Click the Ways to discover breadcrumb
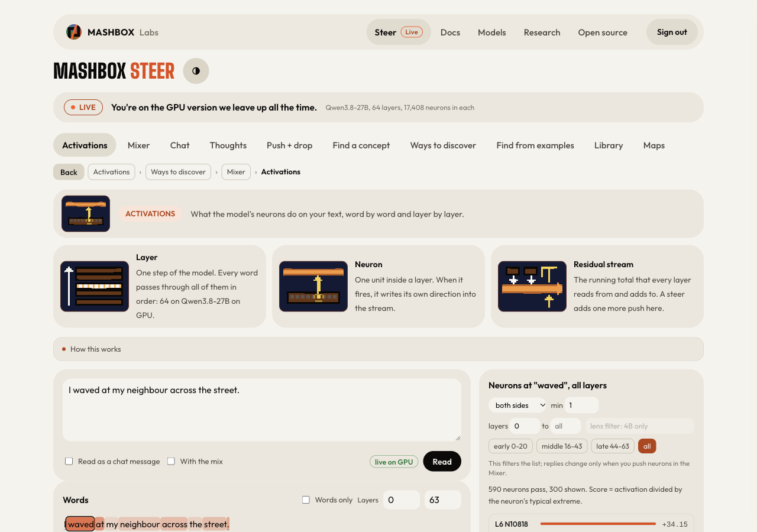The height and width of the screenshot is (532, 757). (x=178, y=172)
